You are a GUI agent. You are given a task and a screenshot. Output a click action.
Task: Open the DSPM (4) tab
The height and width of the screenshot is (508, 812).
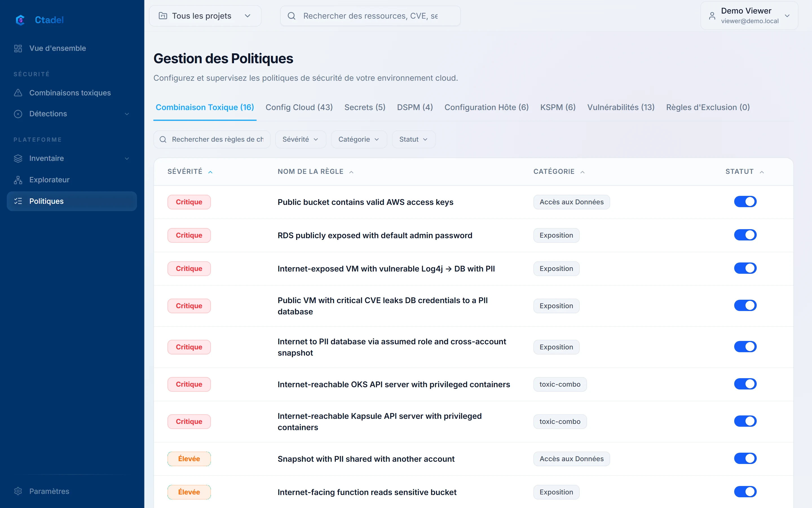click(x=415, y=107)
